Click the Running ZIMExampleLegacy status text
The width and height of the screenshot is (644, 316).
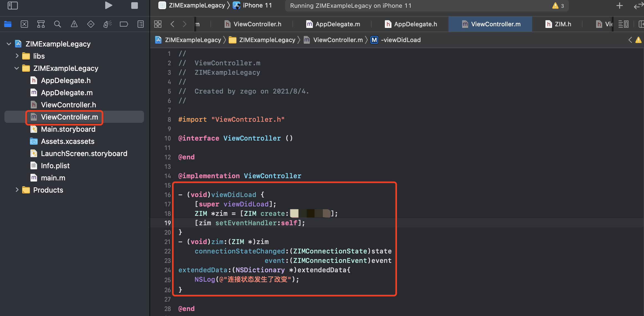point(351,6)
